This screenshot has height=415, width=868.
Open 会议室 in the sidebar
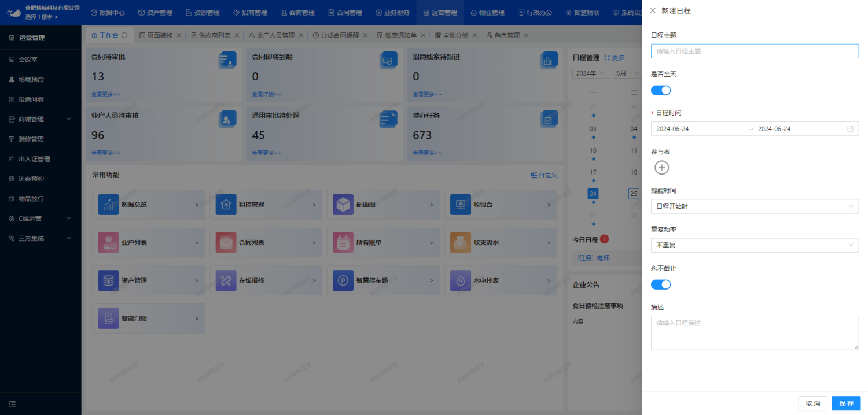41,60
